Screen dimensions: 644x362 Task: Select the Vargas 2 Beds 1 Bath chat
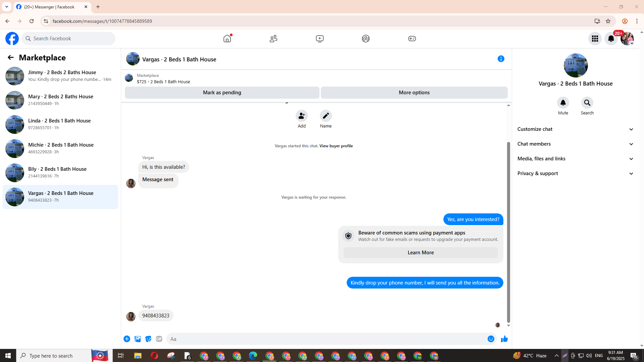(x=60, y=197)
